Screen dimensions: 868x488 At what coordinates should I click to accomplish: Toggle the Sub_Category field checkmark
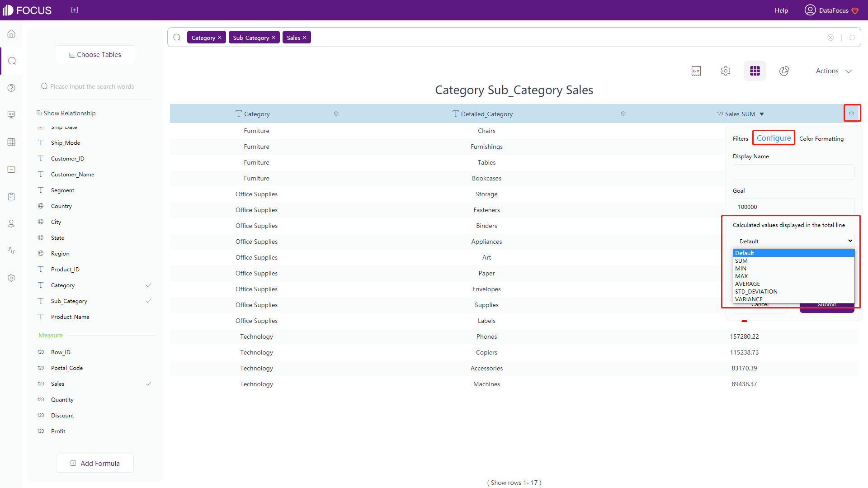pyautogui.click(x=148, y=301)
